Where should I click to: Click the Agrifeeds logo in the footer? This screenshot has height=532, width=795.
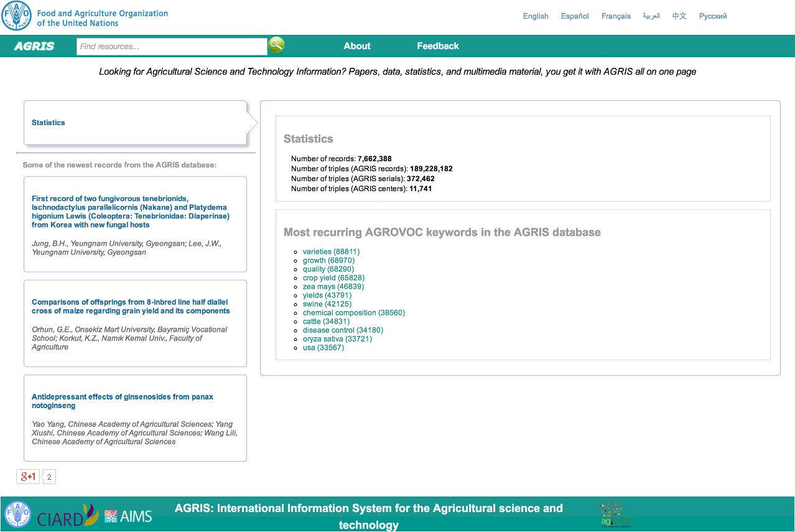pos(616,515)
